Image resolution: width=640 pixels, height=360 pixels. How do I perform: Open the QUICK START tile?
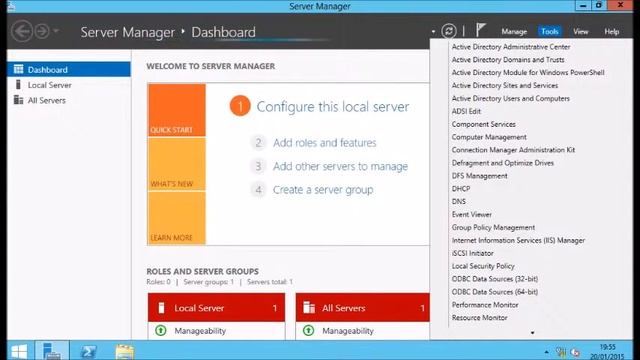click(177, 110)
